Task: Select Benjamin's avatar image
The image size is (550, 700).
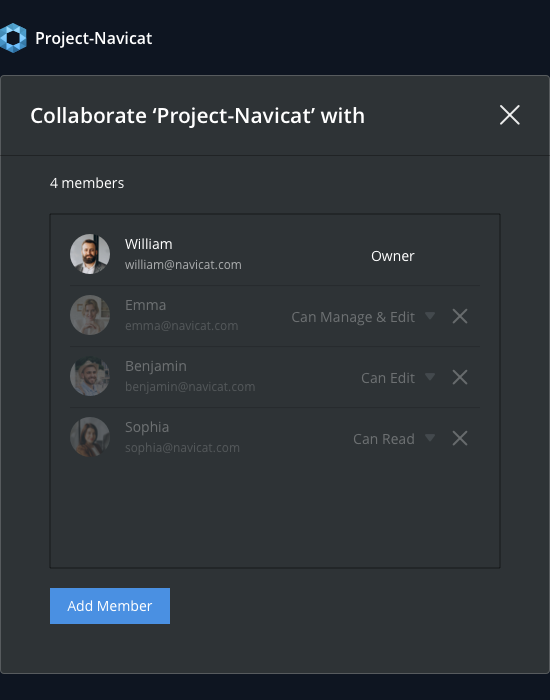Action: click(90, 376)
